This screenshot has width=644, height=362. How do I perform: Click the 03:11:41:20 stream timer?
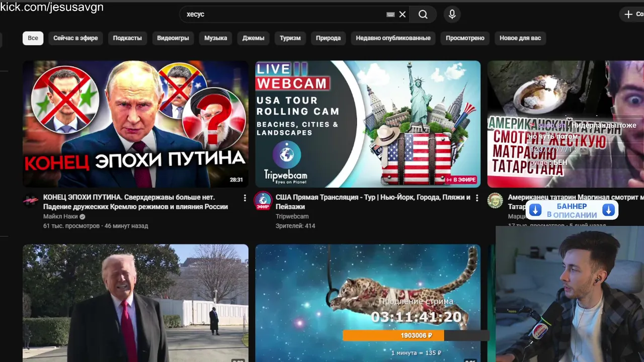click(416, 317)
